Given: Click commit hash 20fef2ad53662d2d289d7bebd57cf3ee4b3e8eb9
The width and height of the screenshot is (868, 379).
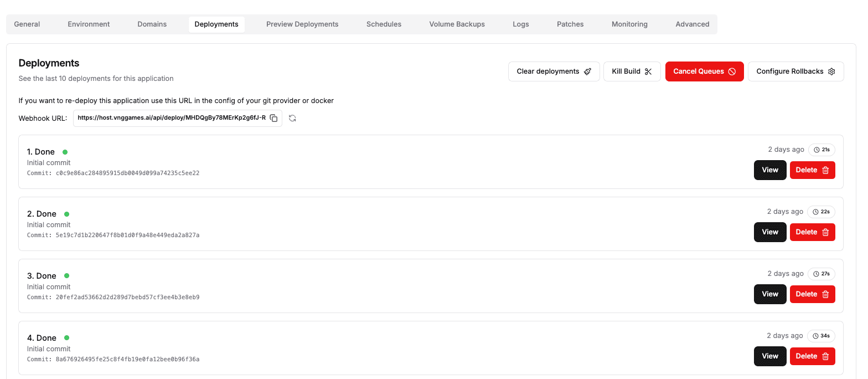Looking at the screenshot, I should (127, 298).
